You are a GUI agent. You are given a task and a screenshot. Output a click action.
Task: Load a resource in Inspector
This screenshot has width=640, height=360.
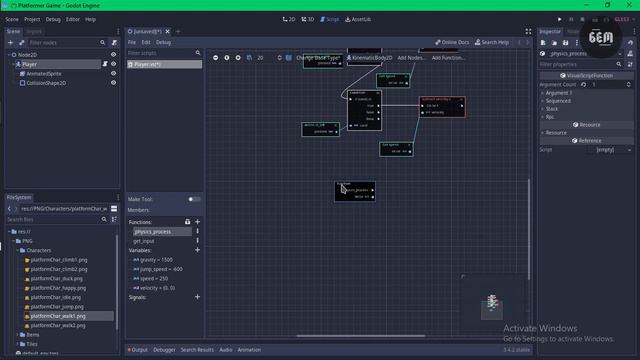(554, 42)
